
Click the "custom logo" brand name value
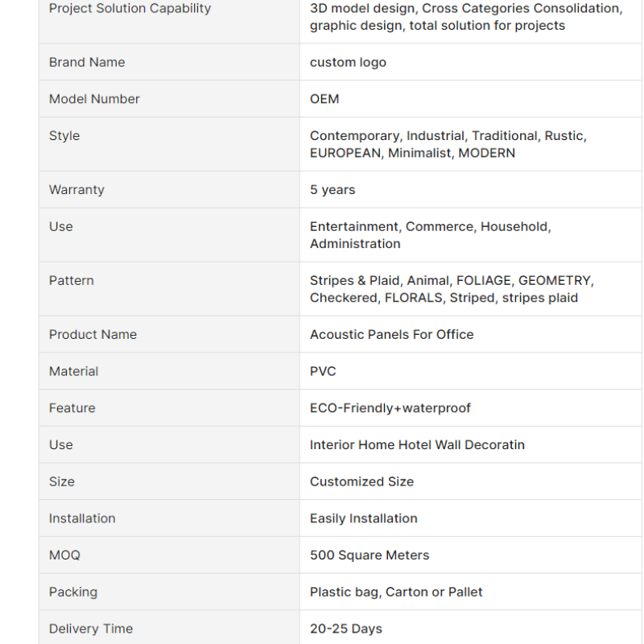[348, 62]
